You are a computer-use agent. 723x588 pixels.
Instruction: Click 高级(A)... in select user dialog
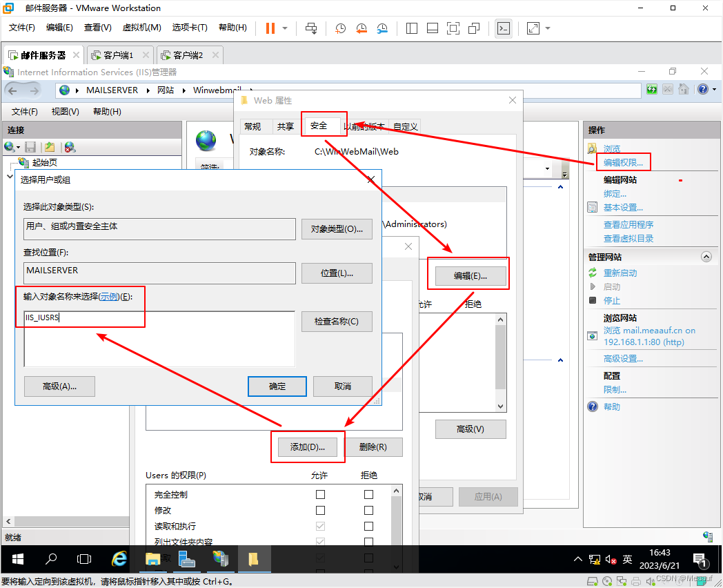[59, 386]
